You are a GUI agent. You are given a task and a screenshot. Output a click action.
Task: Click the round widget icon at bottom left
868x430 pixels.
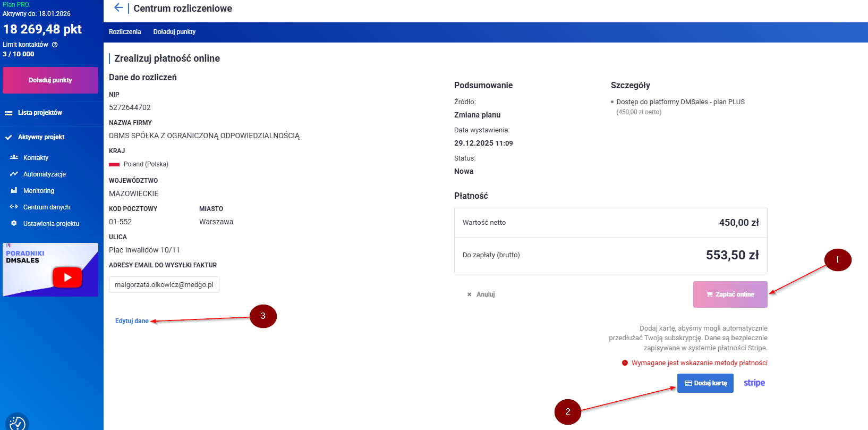pyautogui.click(x=17, y=423)
